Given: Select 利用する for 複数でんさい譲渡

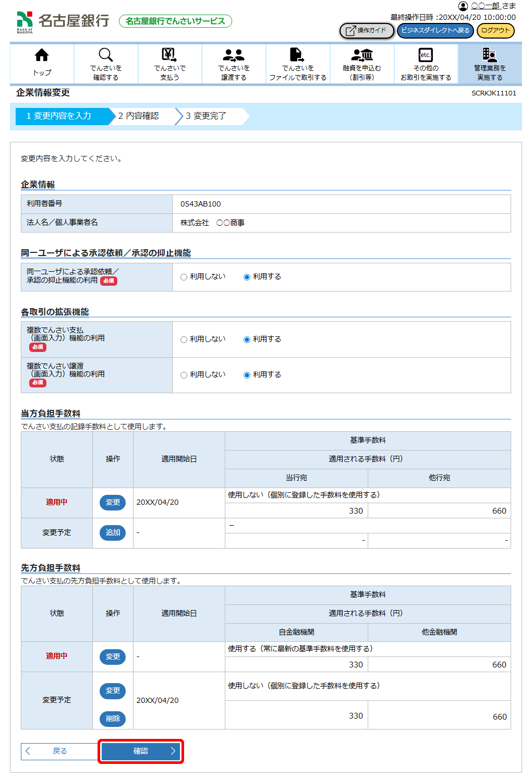Looking at the screenshot, I should [x=247, y=375].
